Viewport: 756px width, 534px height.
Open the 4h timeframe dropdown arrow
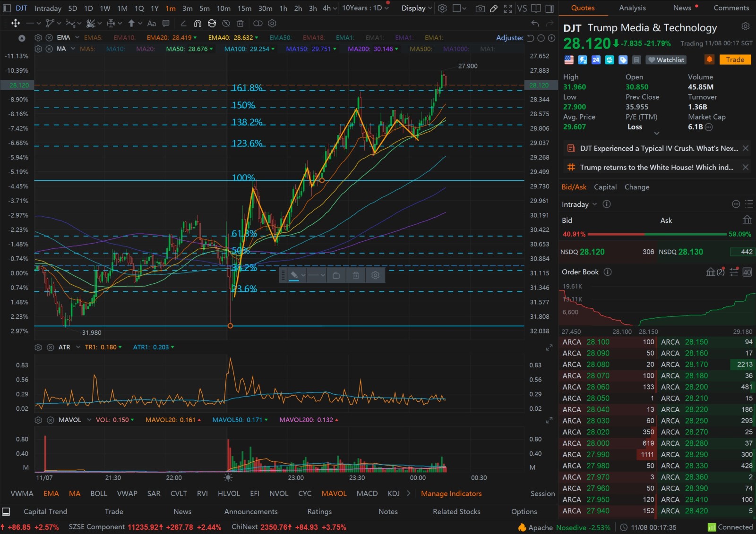[335, 8]
